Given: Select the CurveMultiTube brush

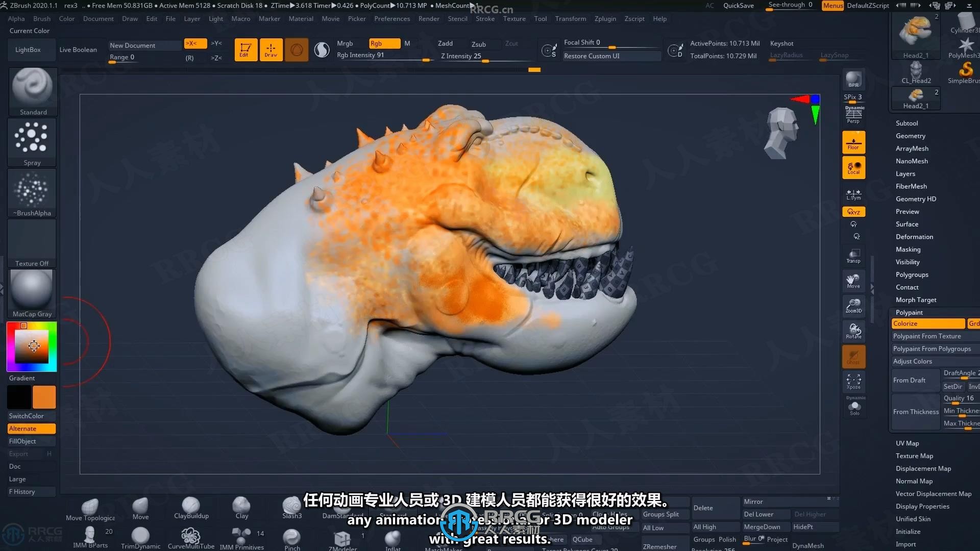Looking at the screenshot, I should pos(191,538).
